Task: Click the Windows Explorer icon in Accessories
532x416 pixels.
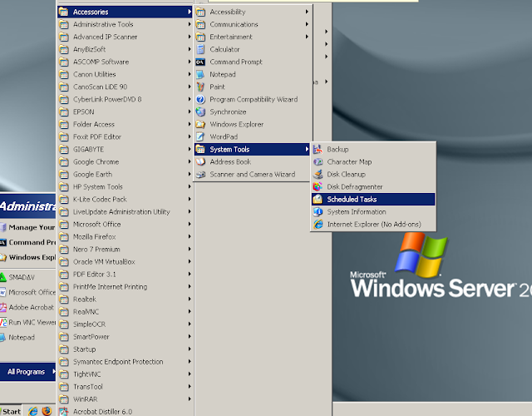Action: [200, 124]
